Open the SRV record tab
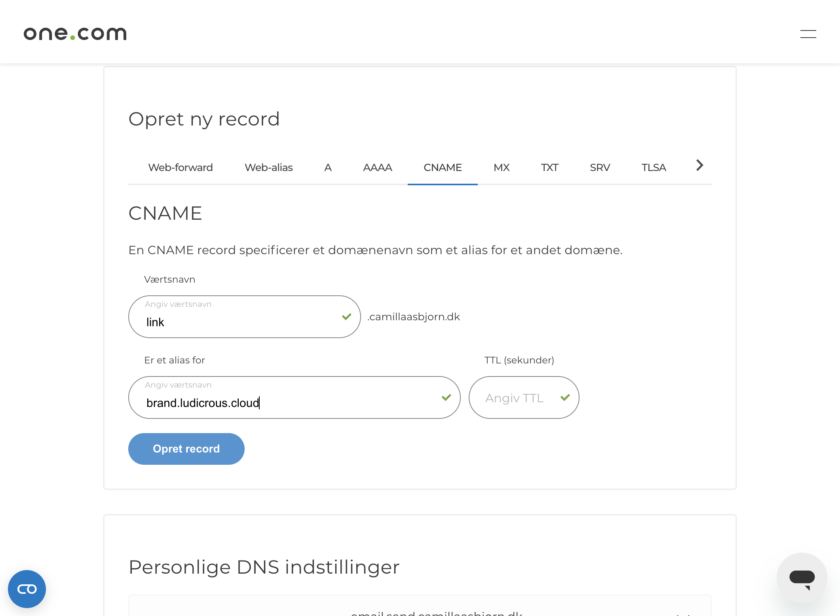 click(600, 167)
